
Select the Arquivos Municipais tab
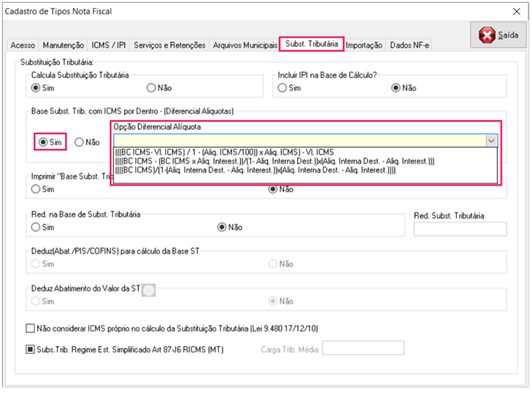(x=245, y=45)
